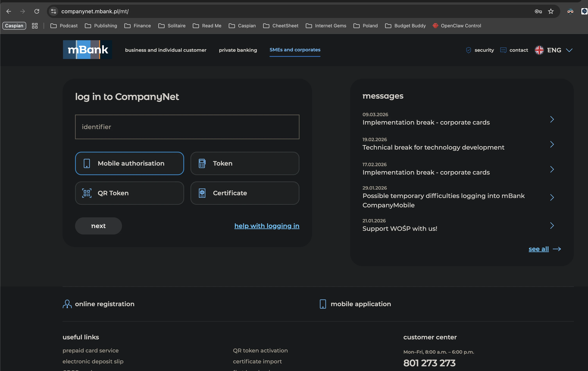
Task: Click the browser forward arrow
Action: point(23,11)
